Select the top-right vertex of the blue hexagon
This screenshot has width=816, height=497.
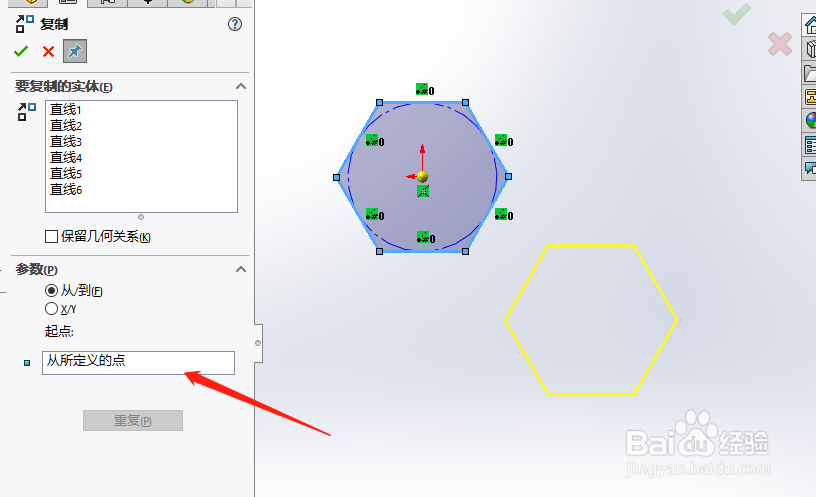point(465,103)
